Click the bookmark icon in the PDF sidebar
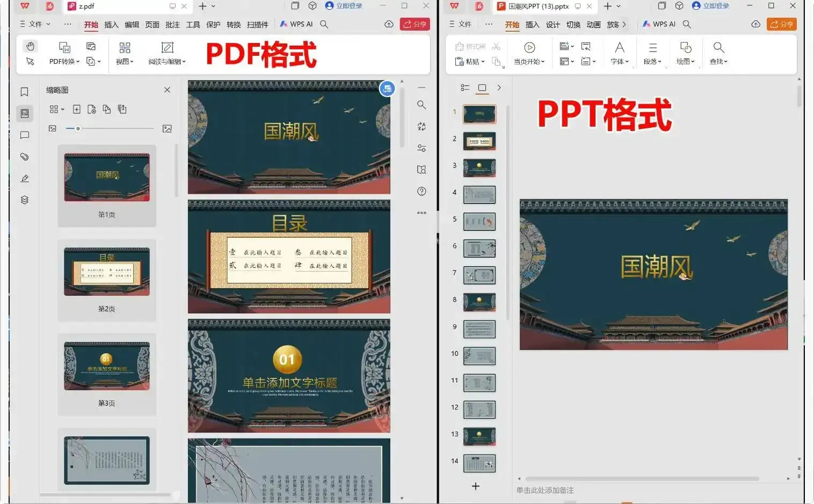Viewport: 814px width, 504px height. pyautogui.click(x=24, y=92)
